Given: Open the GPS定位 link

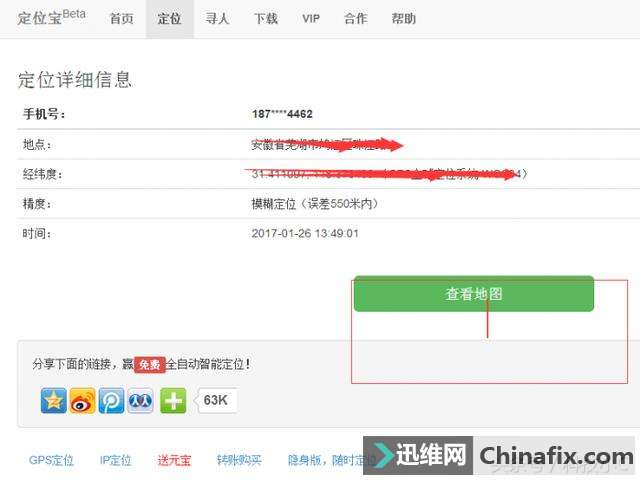Looking at the screenshot, I should [x=51, y=460].
